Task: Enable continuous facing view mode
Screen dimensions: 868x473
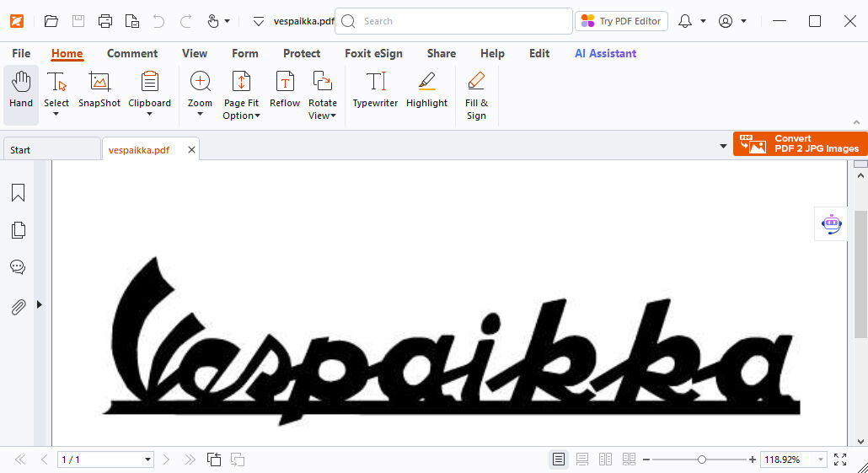Action: [x=629, y=460]
